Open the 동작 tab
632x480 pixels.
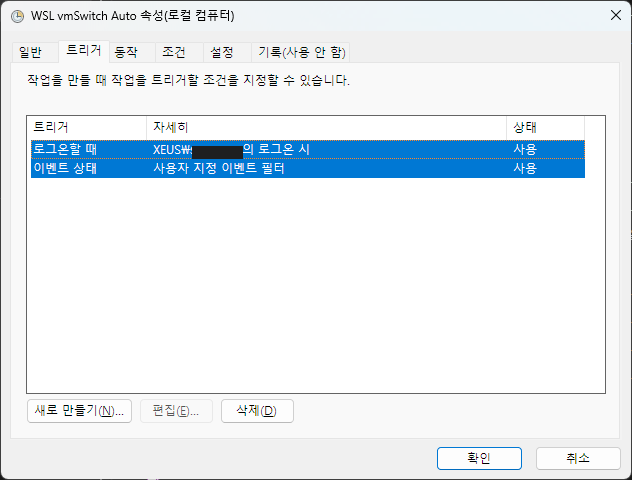point(128,52)
